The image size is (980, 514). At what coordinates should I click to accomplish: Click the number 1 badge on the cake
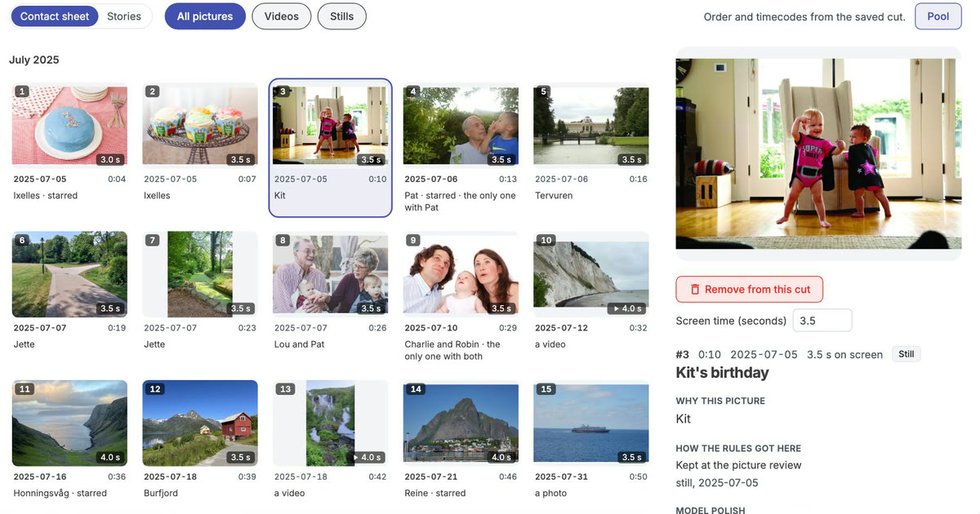(22, 91)
